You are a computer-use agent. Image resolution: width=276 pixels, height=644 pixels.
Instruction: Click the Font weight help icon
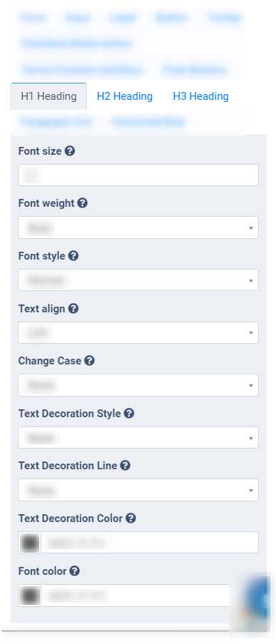click(x=83, y=203)
